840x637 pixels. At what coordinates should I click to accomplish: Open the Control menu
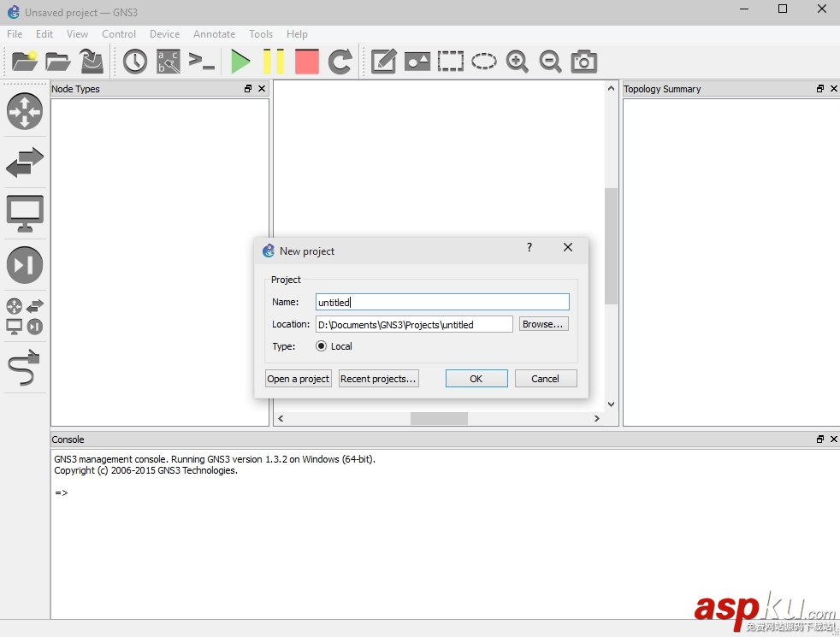click(118, 33)
